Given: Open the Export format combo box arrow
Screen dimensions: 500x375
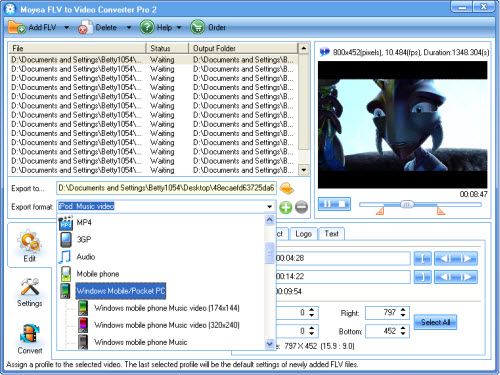Looking at the screenshot, I should pyautogui.click(x=269, y=207).
